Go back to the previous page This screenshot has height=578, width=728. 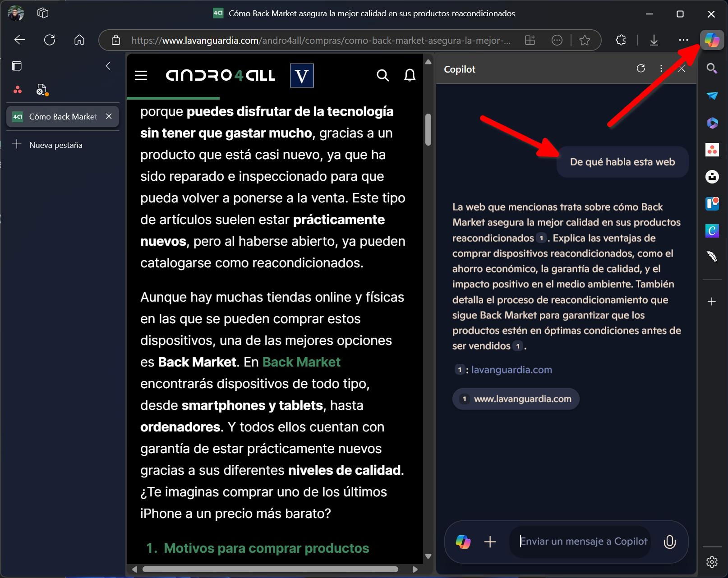(19, 40)
